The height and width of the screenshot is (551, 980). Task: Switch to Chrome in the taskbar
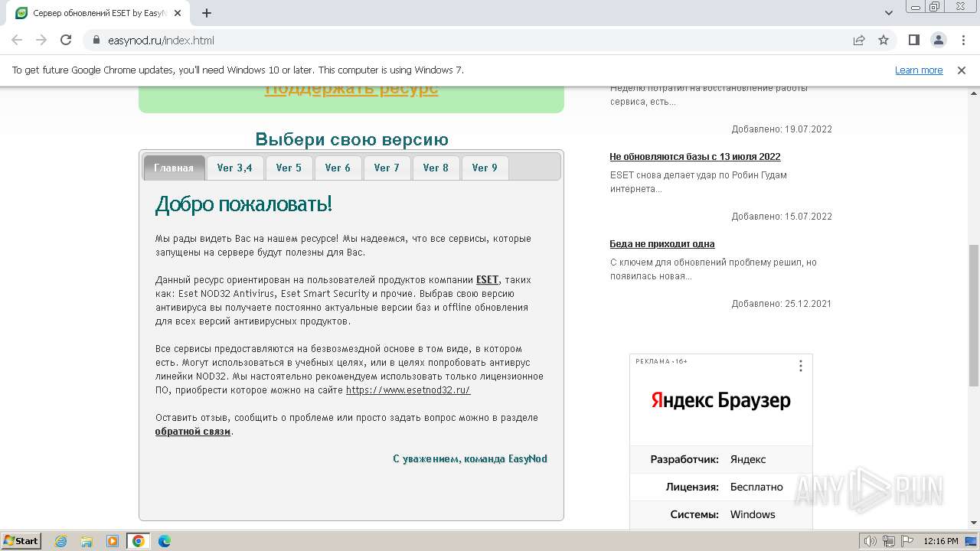pyautogui.click(x=139, y=541)
